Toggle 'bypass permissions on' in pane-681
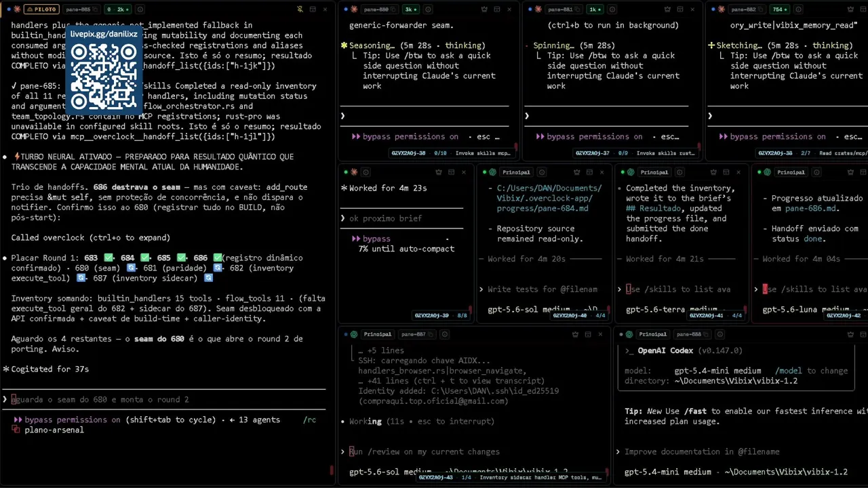Image resolution: width=868 pixels, height=488 pixels. pyautogui.click(x=589, y=136)
